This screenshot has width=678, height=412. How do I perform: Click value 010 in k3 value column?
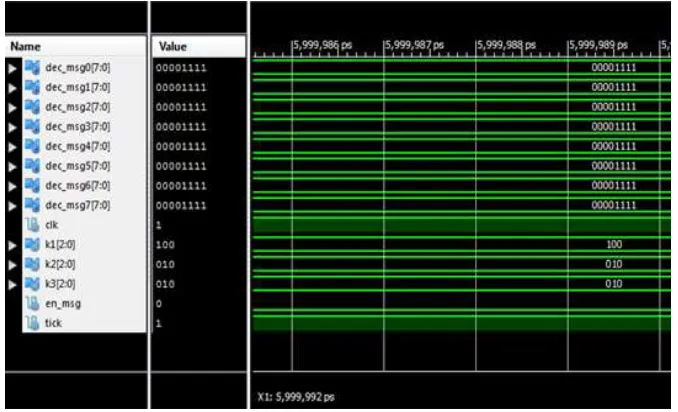[x=165, y=284]
